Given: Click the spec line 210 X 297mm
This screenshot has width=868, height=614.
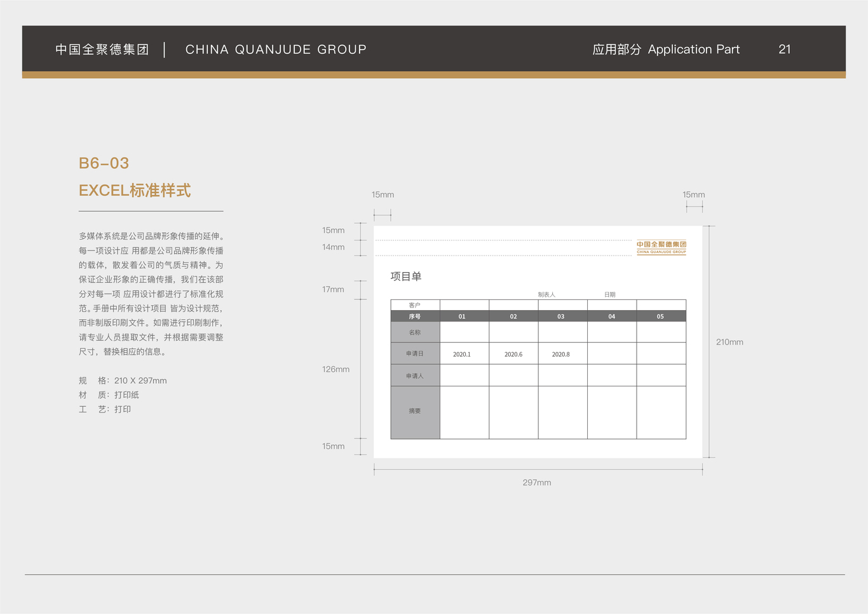Looking at the screenshot, I should point(123,381).
